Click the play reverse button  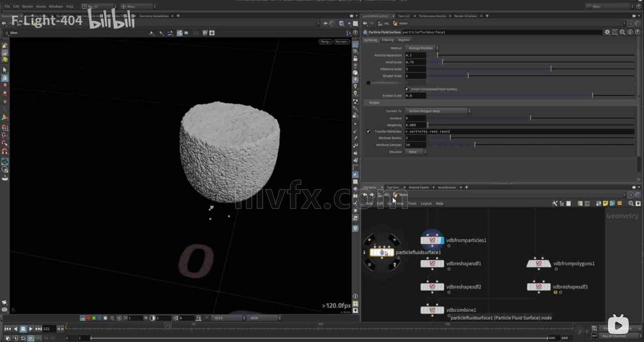15,329
